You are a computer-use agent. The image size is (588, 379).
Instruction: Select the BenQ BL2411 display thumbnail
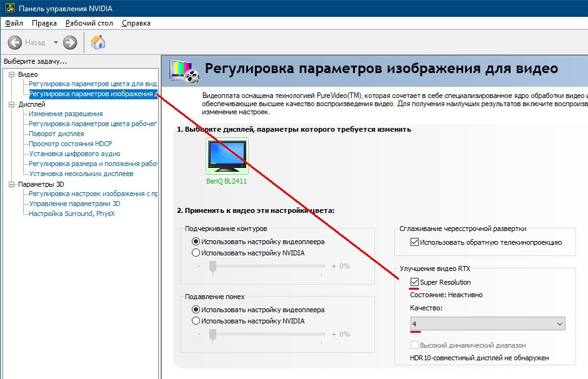227,156
